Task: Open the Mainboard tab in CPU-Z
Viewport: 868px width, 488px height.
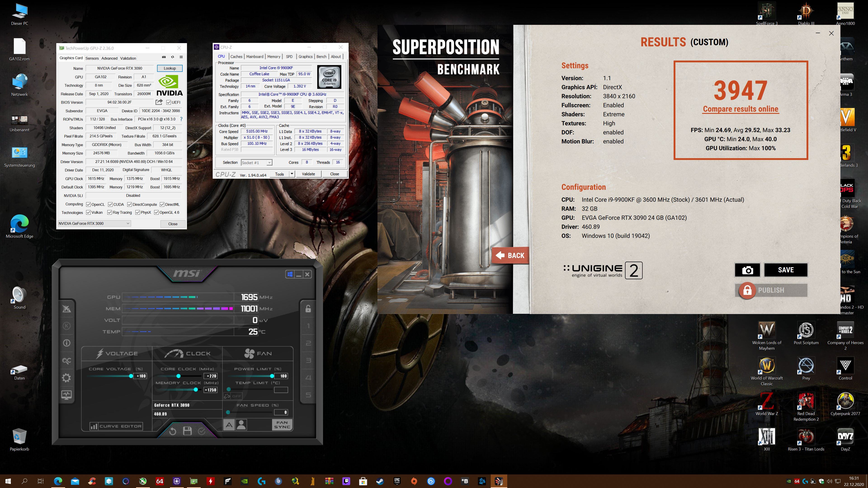Action: (255, 56)
